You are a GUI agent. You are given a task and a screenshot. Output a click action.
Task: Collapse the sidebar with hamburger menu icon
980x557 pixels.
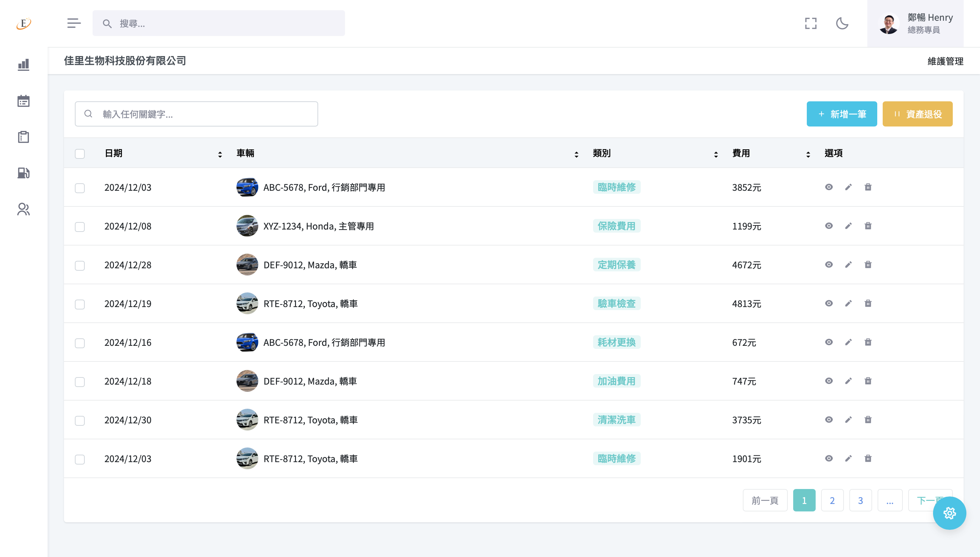pyautogui.click(x=74, y=23)
